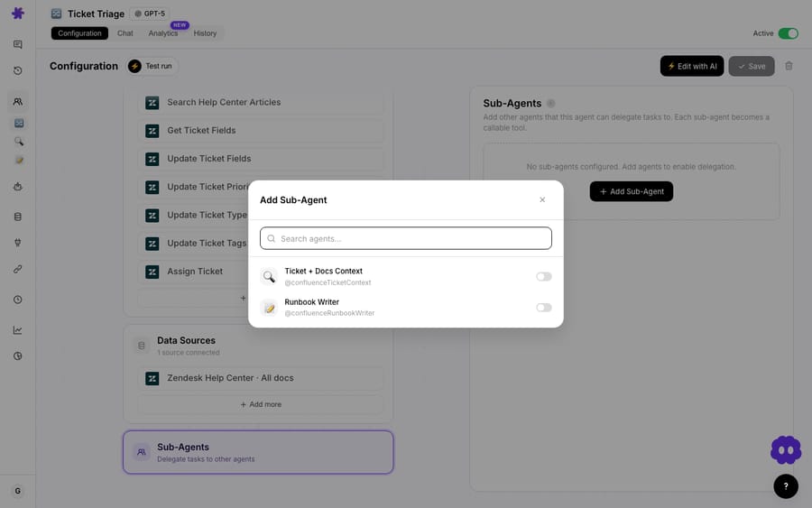Open the plug integrations icon in sidebar

coord(18,243)
